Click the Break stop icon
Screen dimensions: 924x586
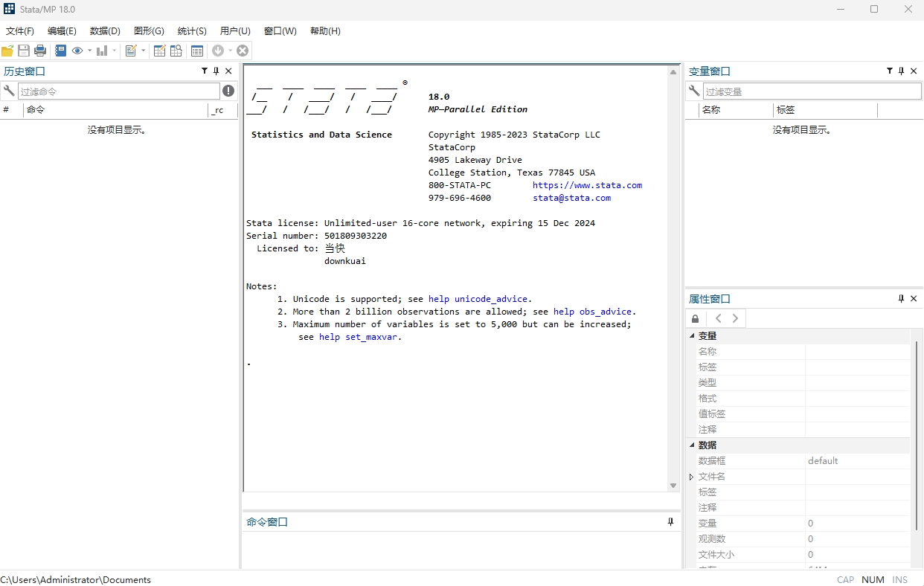[243, 51]
